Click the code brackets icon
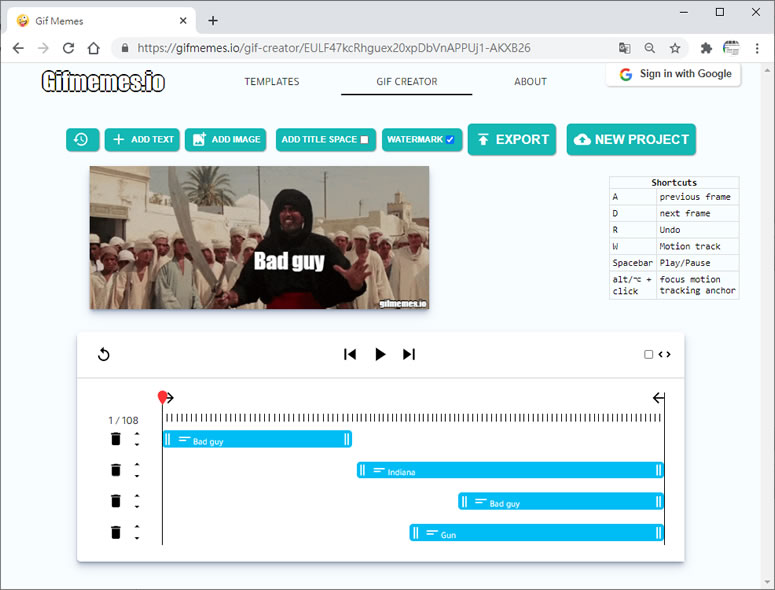The height and width of the screenshot is (590, 775). point(664,354)
